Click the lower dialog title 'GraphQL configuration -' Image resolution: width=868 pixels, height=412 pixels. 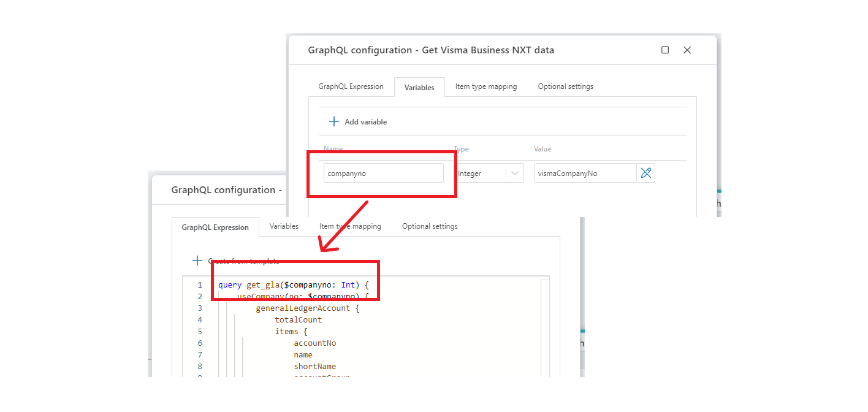pyautogui.click(x=227, y=190)
